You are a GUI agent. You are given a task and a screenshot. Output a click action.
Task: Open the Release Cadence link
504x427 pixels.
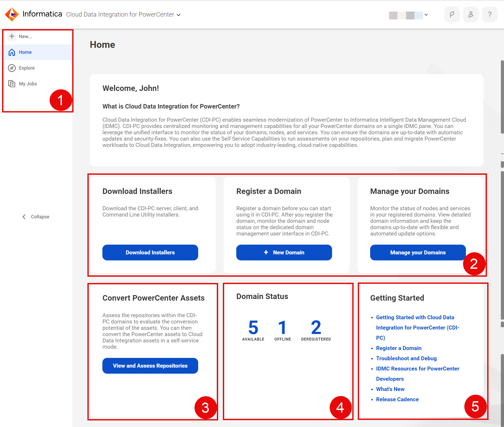coord(397,399)
